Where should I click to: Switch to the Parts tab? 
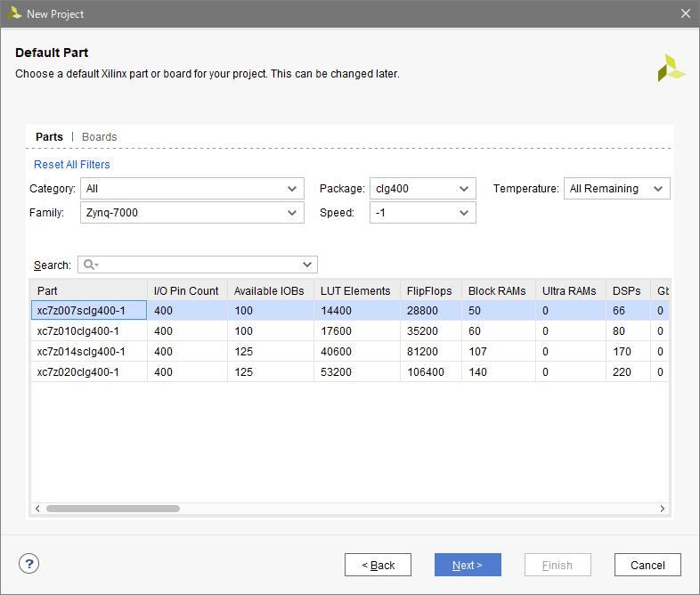49,136
